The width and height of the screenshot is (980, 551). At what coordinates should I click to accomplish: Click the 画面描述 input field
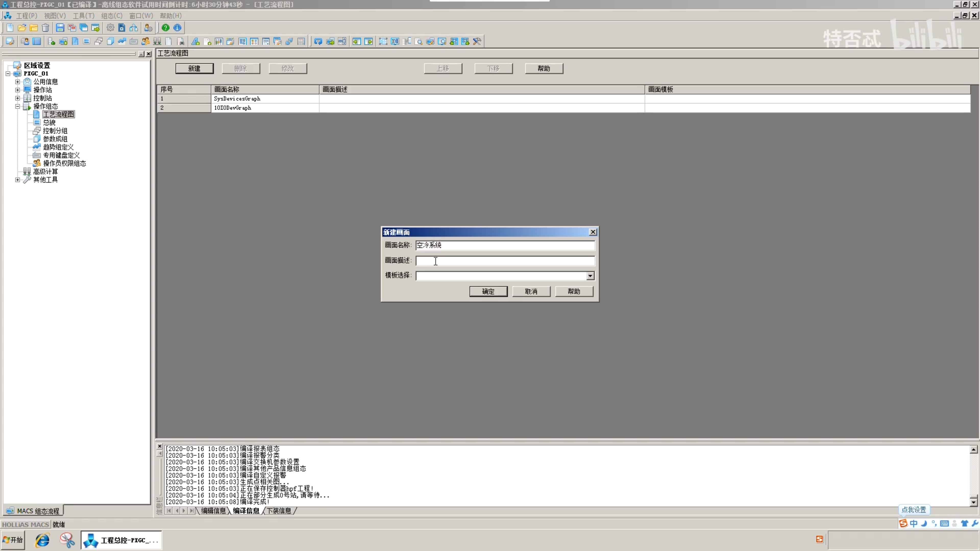505,260
